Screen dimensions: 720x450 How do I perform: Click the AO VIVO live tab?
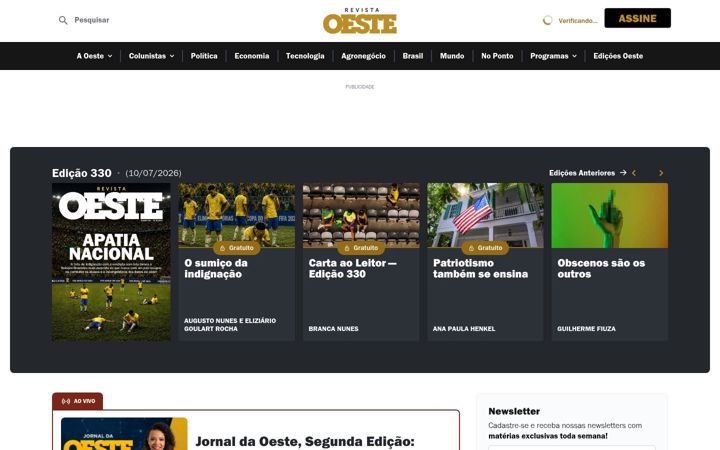(x=78, y=401)
